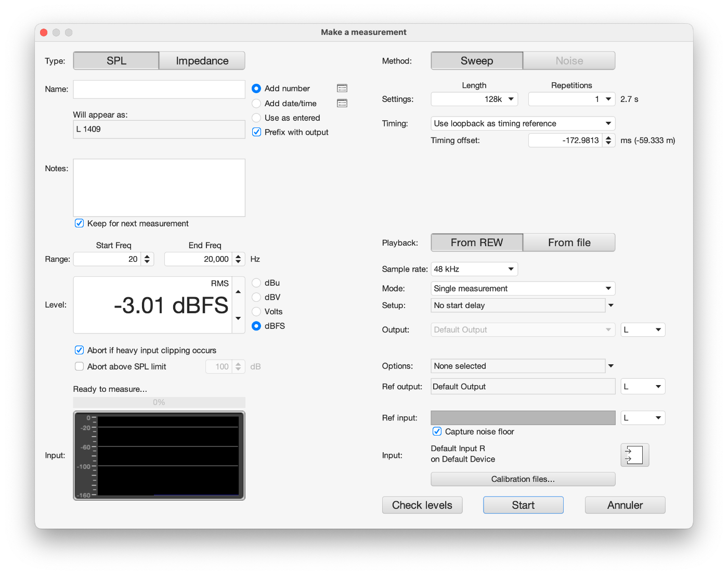Image resolution: width=728 pixels, height=575 pixels.
Task: Choose From REW playback
Action: (477, 242)
